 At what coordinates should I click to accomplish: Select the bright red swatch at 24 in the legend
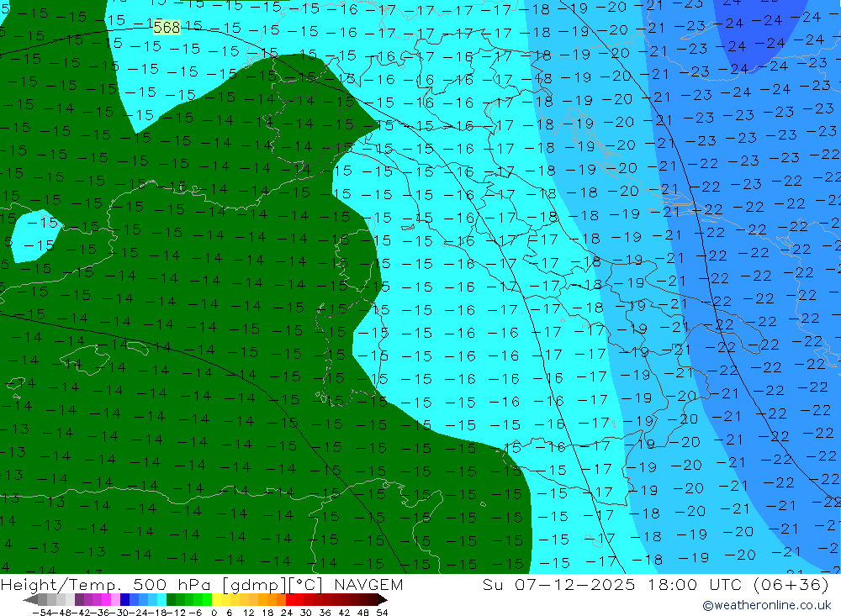click(290, 599)
